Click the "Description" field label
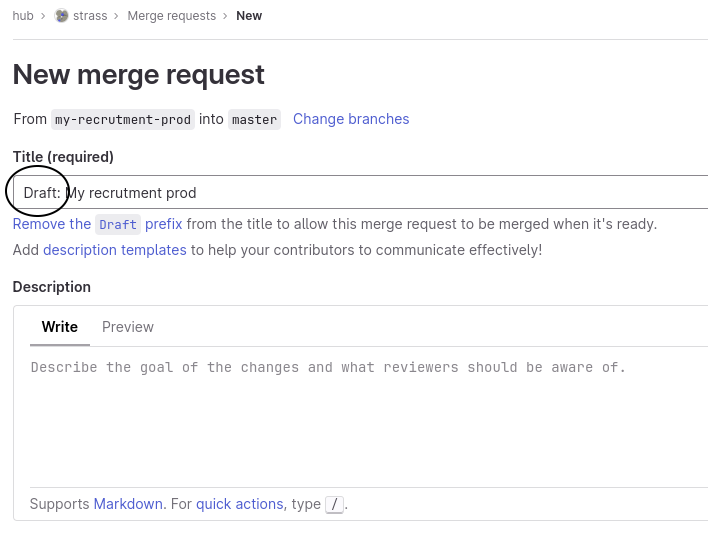Image resolution: width=708 pixels, height=535 pixels. pyautogui.click(x=52, y=287)
